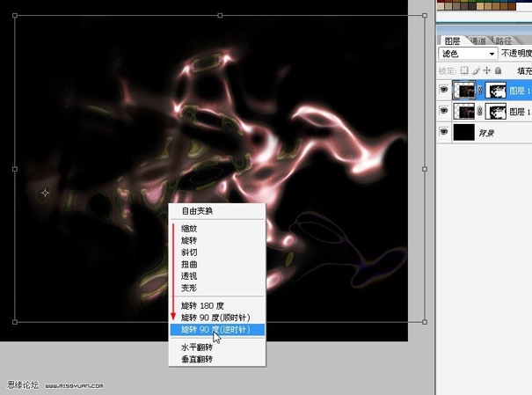The image size is (532, 395).
Task: Click the bottom-left transform handle
Action: [x=15, y=322]
